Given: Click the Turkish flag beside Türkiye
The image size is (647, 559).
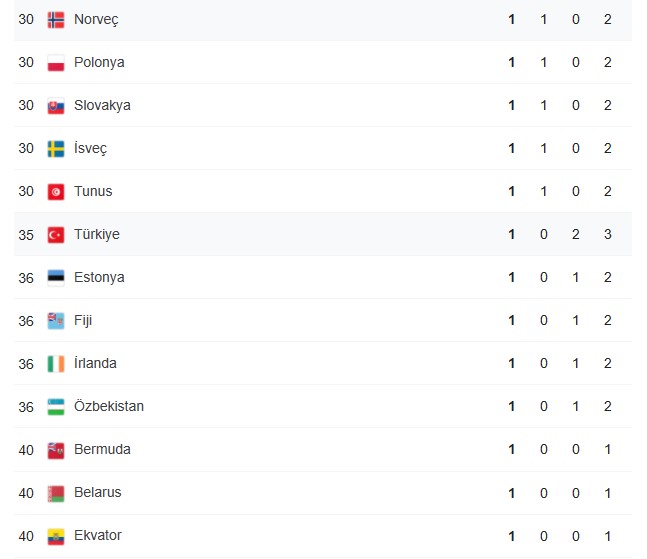Looking at the screenshot, I should [x=56, y=235].
